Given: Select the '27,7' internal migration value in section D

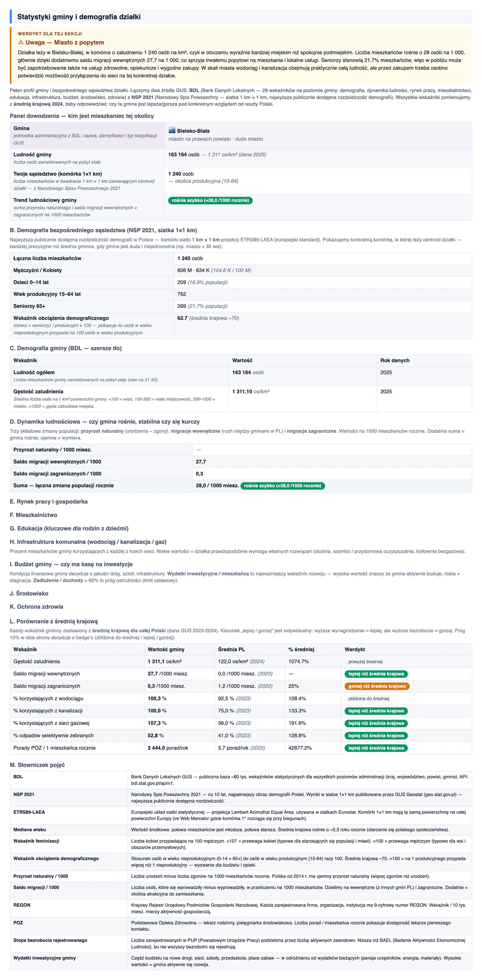Looking at the screenshot, I should pos(201,462).
